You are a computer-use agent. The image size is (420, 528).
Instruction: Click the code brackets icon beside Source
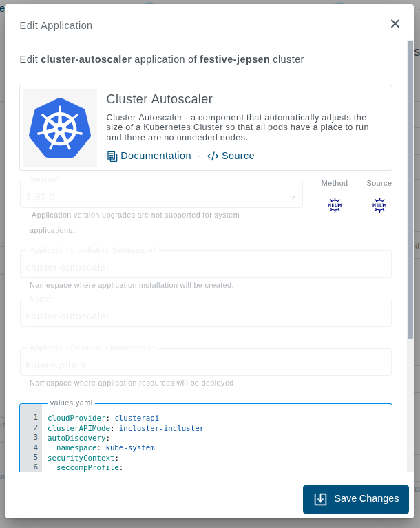(213, 156)
